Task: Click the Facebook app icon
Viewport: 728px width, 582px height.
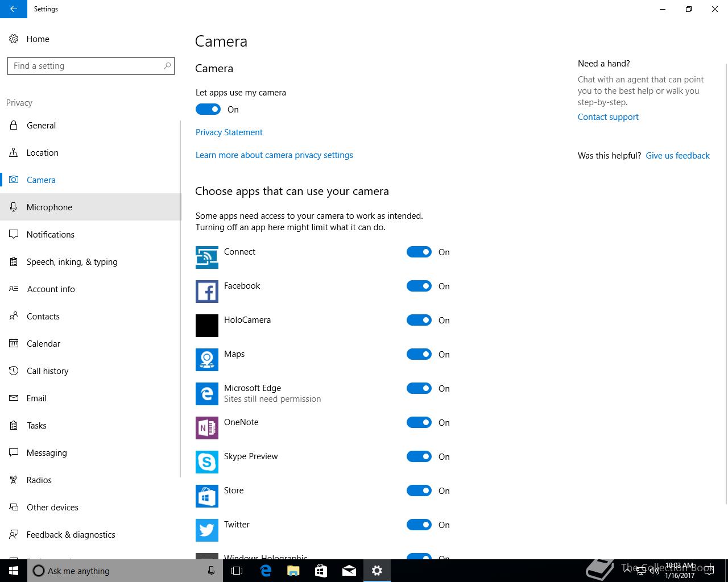Action: (x=207, y=292)
